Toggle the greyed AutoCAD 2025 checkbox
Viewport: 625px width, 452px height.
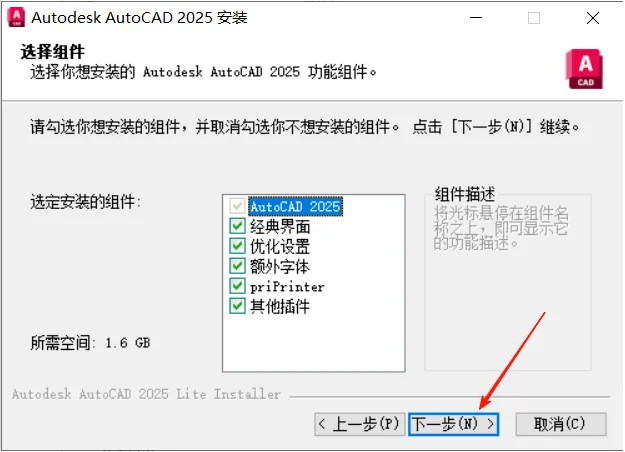pyautogui.click(x=237, y=206)
